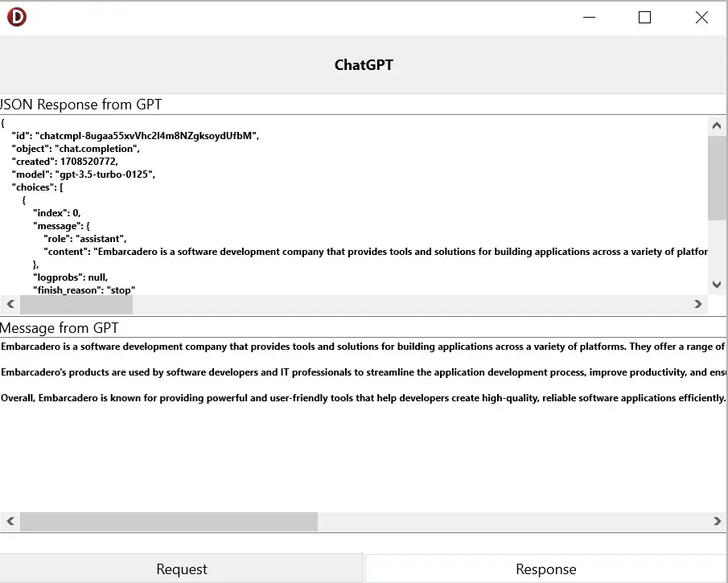728x583 pixels.
Task: Click the Delphi app icon in title bar
Action: tap(17, 17)
